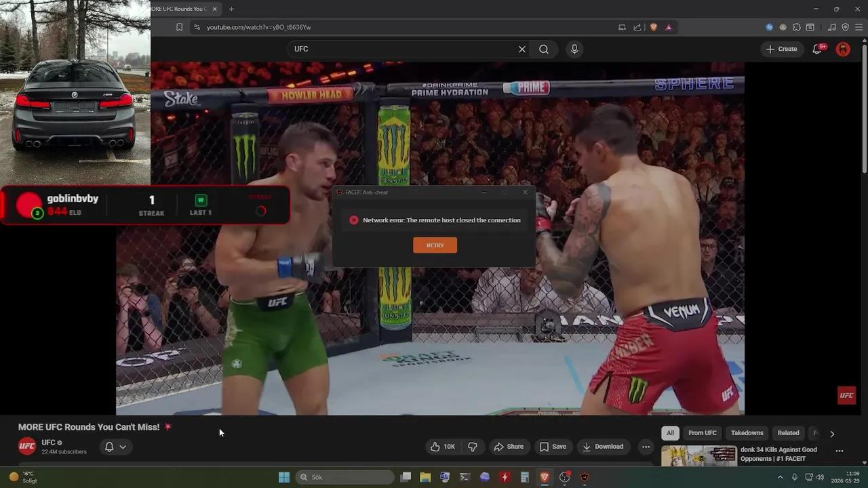Image resolution: width=868 pixels, height=488 pixels.
Task: Bookmark this page in the address bar
Action: point(179,27)
